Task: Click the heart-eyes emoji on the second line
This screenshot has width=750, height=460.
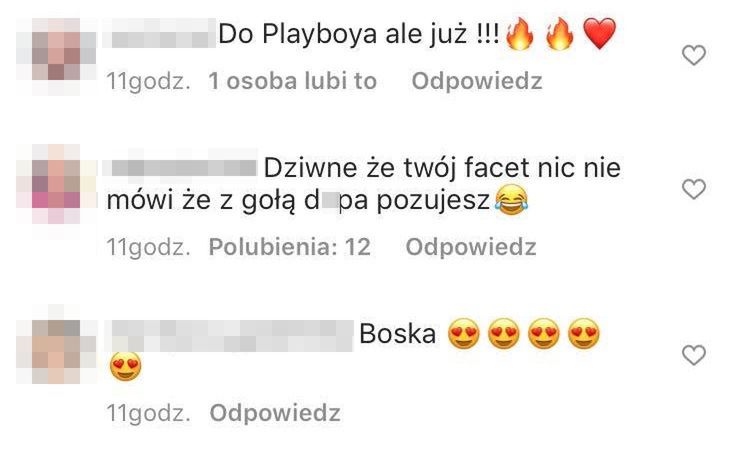Action: (x=125, y=366)
